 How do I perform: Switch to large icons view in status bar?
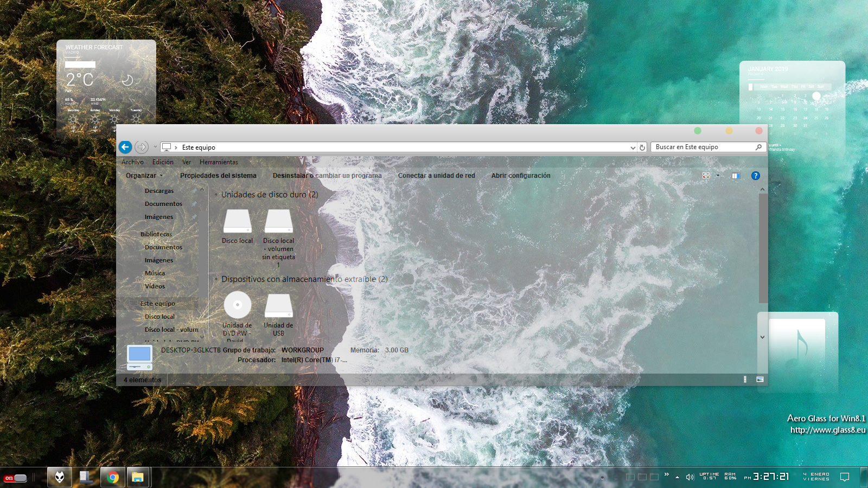[759, 380]
